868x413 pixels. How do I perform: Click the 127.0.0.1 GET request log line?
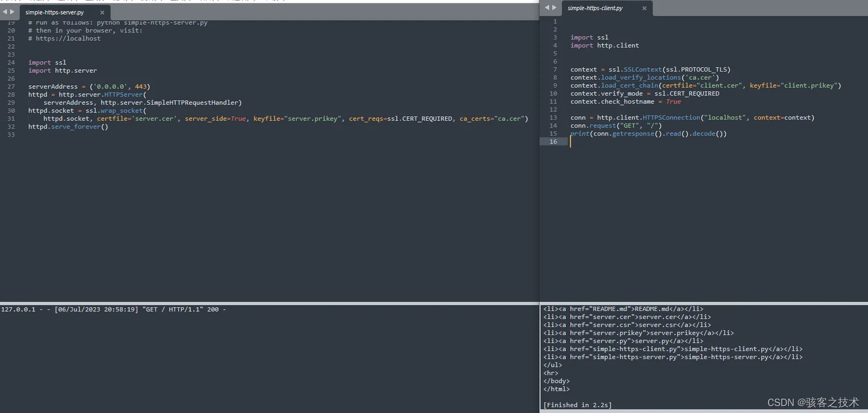[x=113, y=309]
